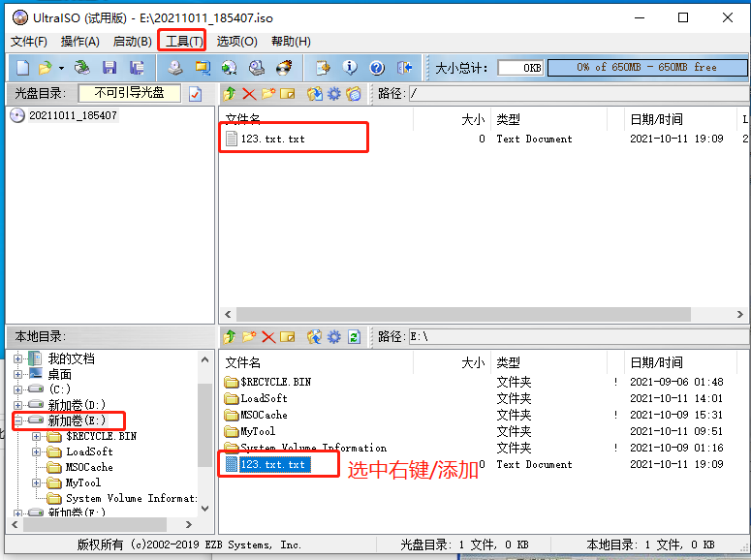
Task: Expand the (C:) drive node
Action: tap(17, 389)
